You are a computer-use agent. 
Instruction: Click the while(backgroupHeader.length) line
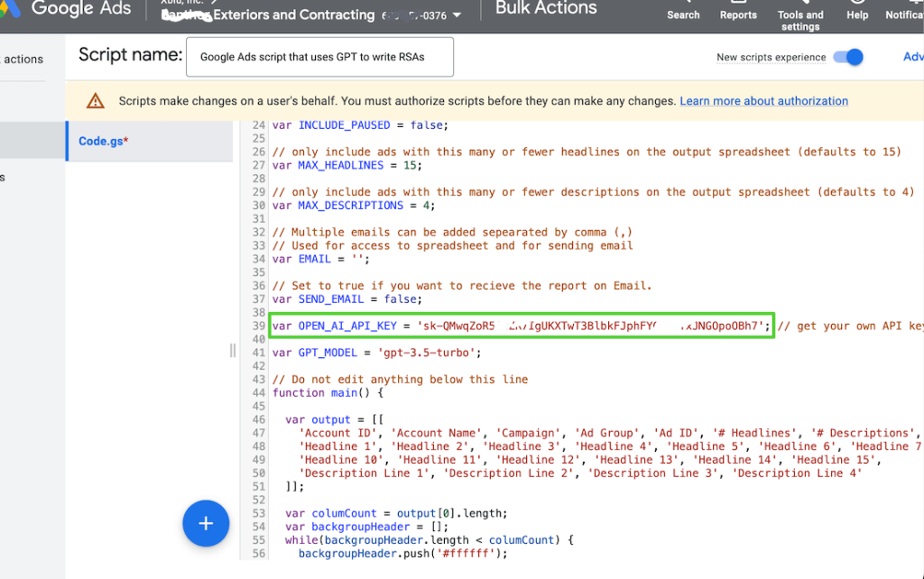[429, 540]
